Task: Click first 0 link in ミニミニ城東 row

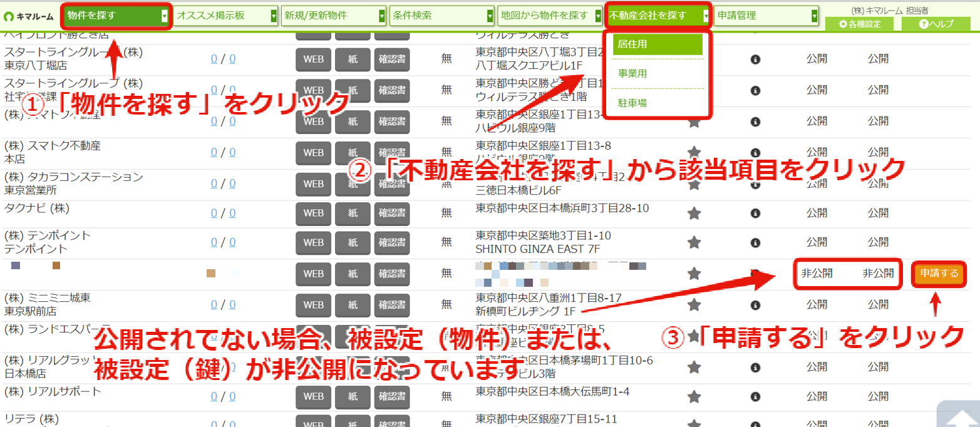Action: (214, 305)
